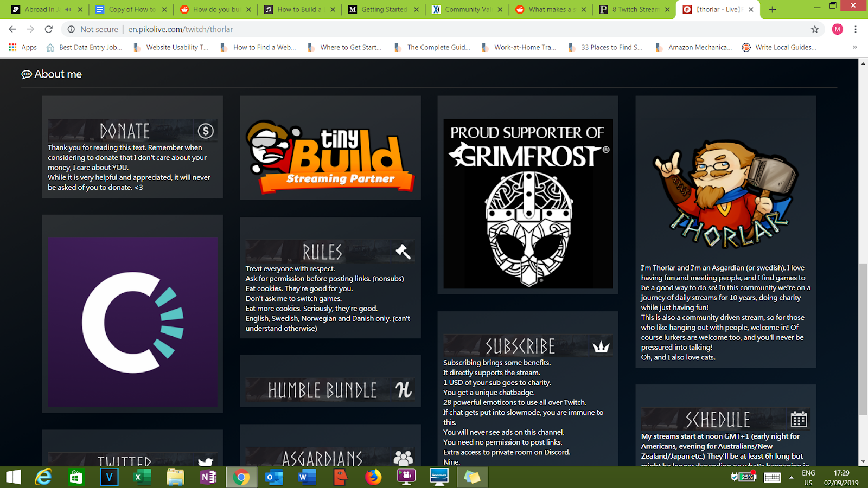
Task: Open the Apps shortcut in bookmarks bar
Action: coord(23,47)
